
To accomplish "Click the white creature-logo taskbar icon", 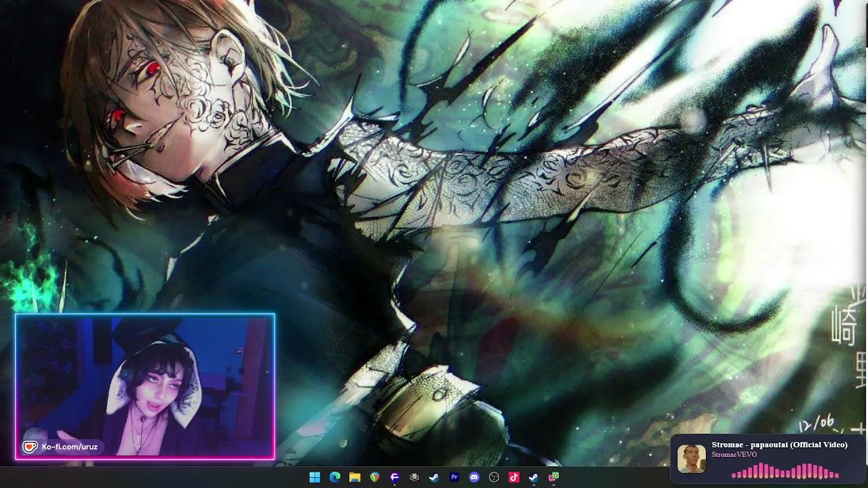I will (414, 477).
